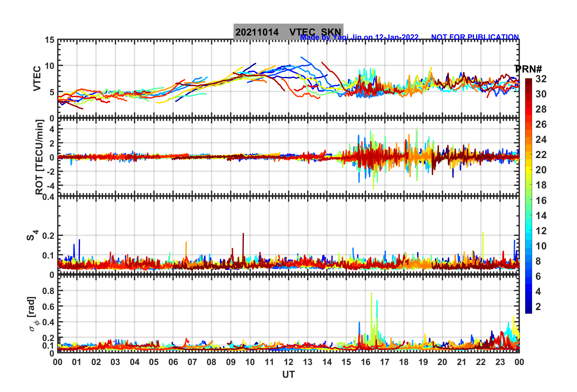Select colorbar tick label "32"
Image resolution: width=577 pixels, height=392 pixels.
pyautogui.click(x=541, y=79)
